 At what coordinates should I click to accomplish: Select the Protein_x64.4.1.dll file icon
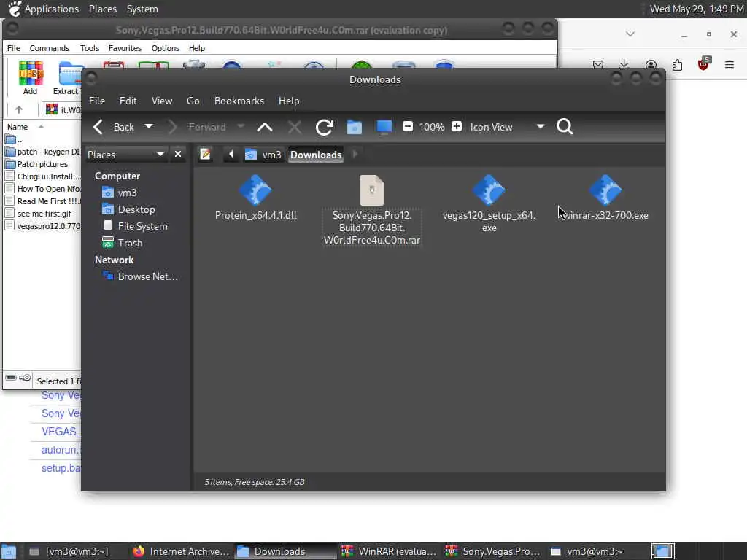256,190
